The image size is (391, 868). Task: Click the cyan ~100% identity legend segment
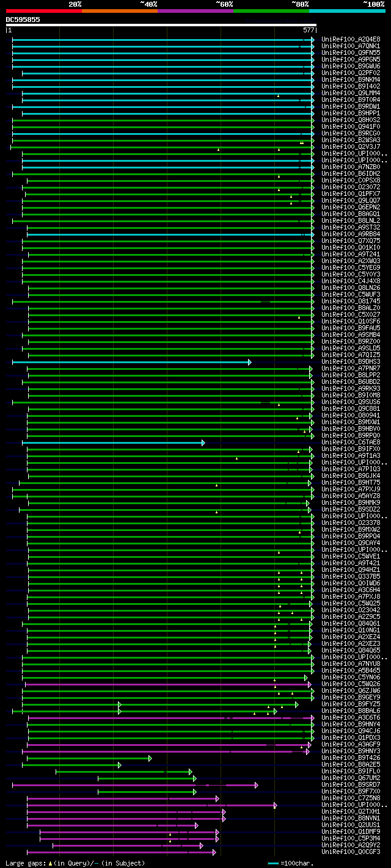tap(346, 11)
